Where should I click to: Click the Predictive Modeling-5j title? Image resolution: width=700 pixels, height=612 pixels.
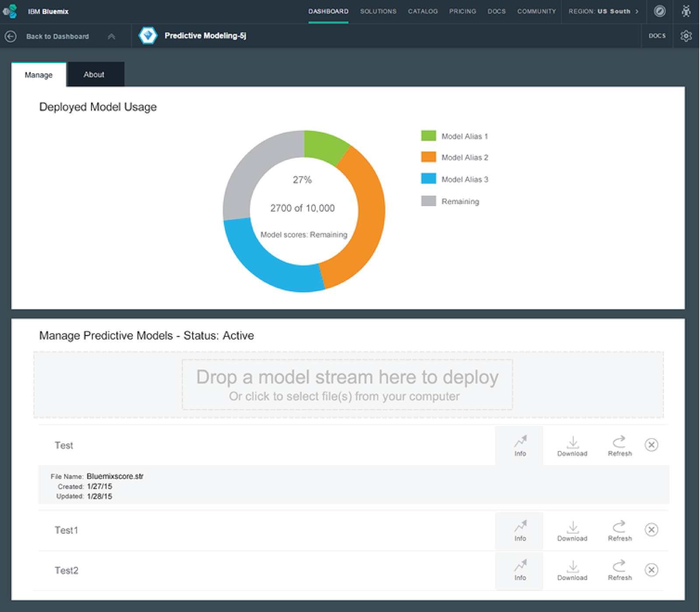click(x=205, y=36)
